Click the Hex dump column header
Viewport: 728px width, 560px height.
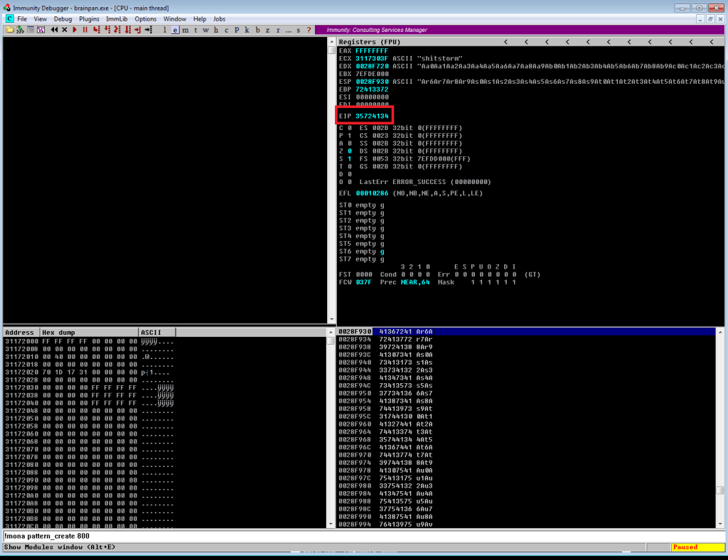pos(88,333)
